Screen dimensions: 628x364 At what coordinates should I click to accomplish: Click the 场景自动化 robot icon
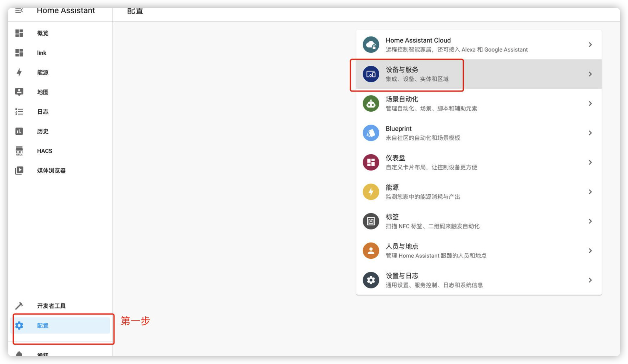371,103
